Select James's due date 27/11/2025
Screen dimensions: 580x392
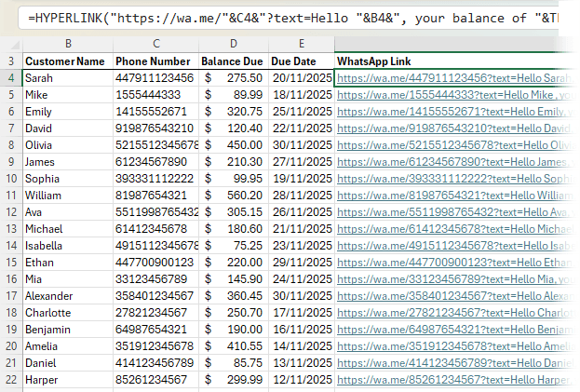(302, 162)
